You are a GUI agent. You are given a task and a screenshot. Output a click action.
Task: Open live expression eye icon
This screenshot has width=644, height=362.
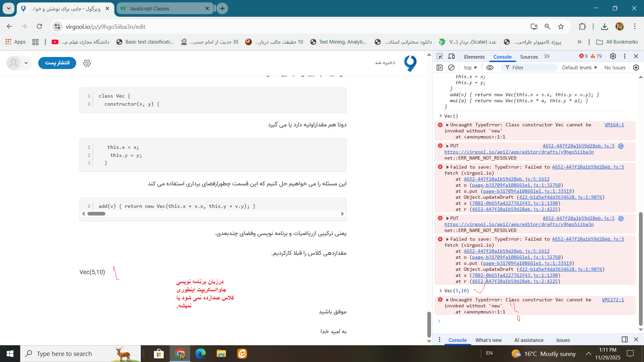[490, 68]
